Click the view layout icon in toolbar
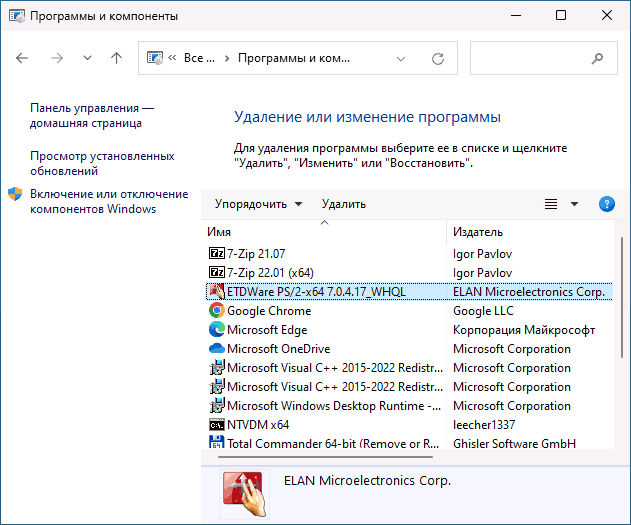This screenshot has width=631, height=525. point(551,204)
